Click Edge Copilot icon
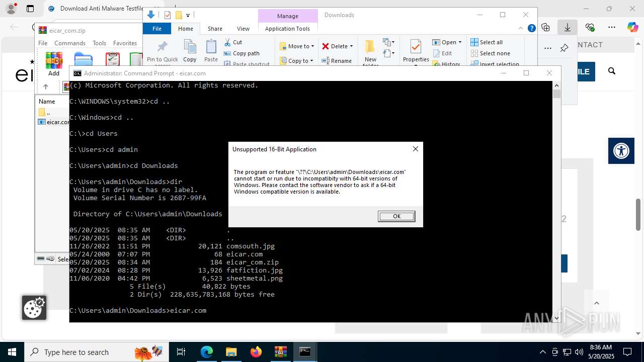The height and width of the screenshot is (362, 644). tap(632, 27)
